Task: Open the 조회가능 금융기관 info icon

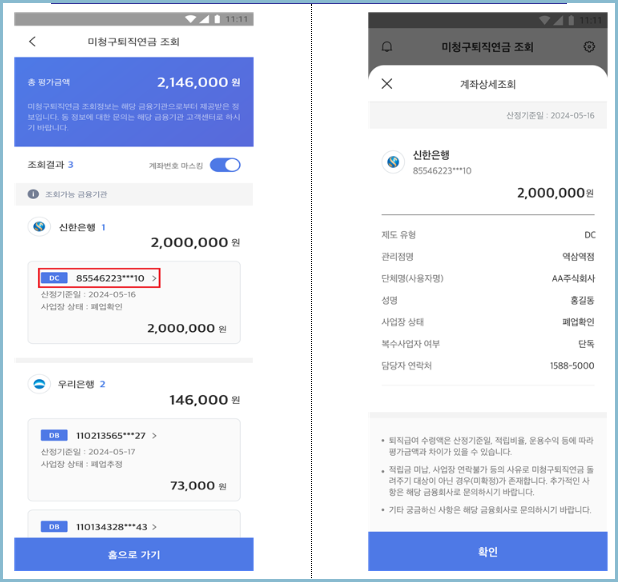Action: [34, 194]
